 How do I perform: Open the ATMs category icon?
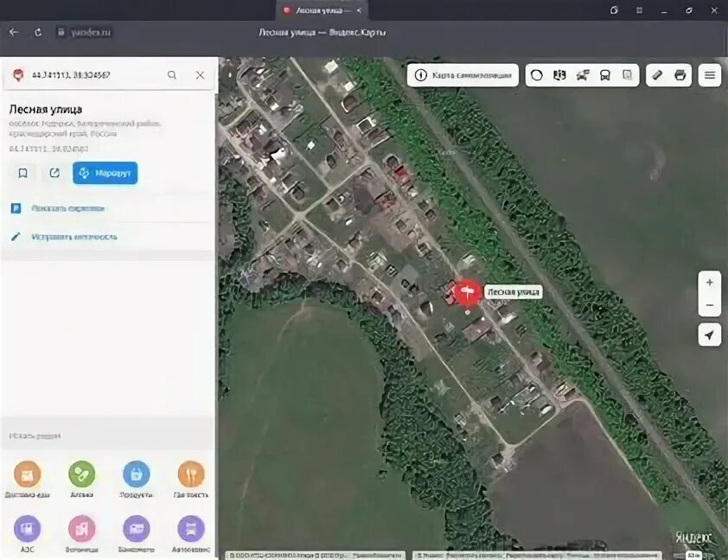pos(136,528)
